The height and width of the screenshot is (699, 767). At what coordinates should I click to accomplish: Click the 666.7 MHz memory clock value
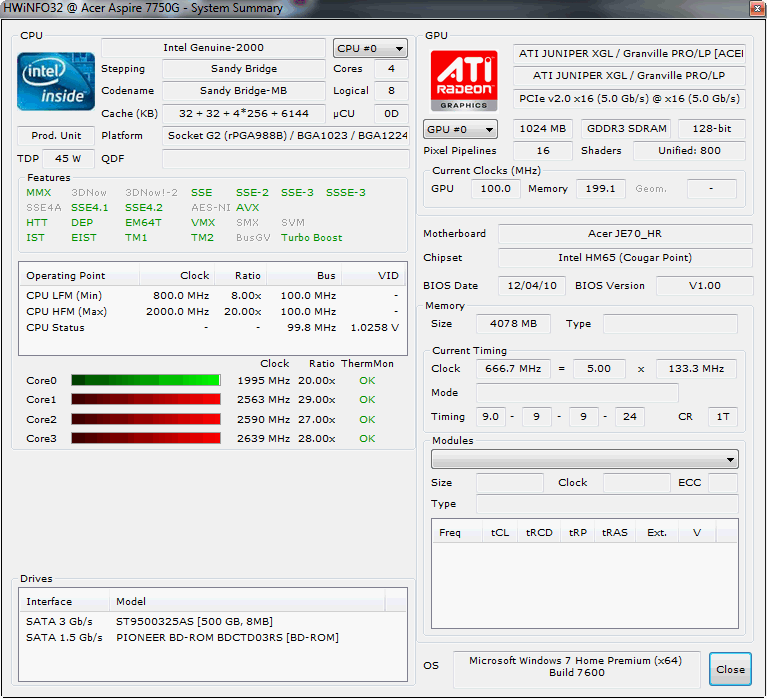coord(513,369)
